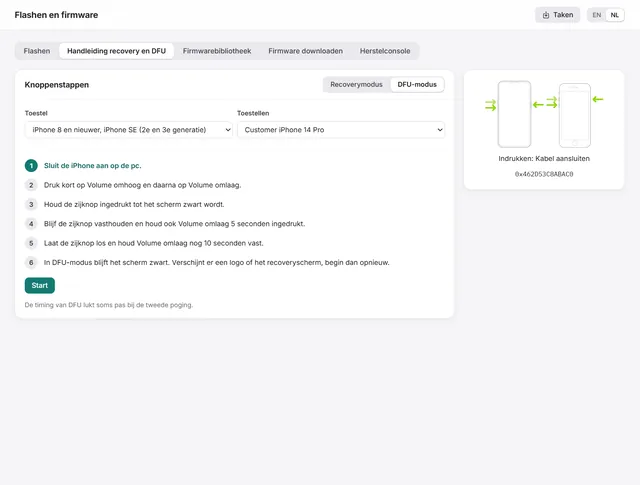Click the Taken clipboard icon
640x485 pixels.
point(546,15)
